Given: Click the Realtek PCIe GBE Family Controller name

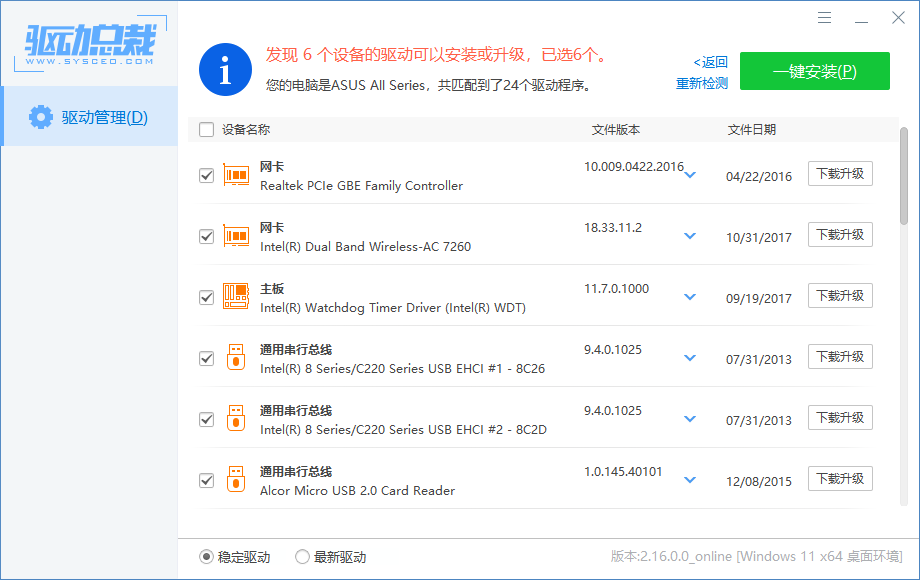Looking at the screenshot, I should [x=361, y=186].
